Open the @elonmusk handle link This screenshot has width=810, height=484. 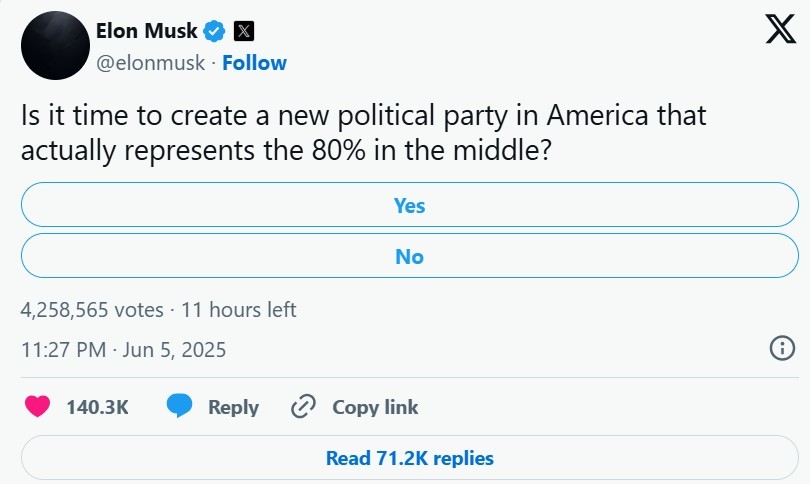150,63
